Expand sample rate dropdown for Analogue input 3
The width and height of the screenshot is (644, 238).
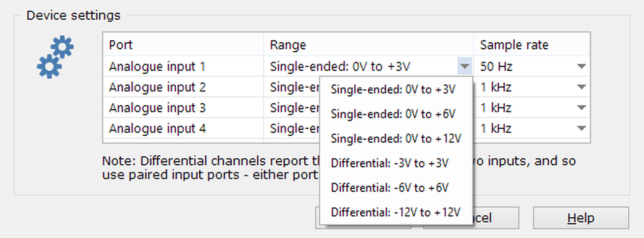[x=582, y=108]
